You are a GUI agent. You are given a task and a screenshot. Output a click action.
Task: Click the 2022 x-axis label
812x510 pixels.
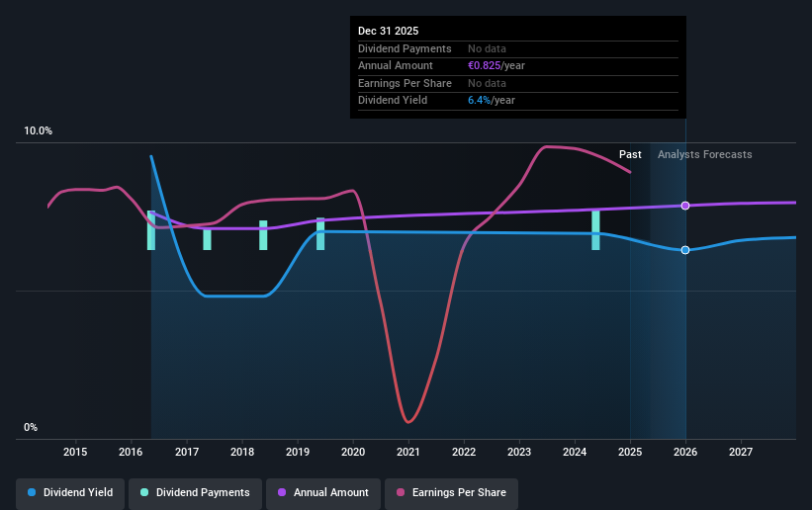coord(464,452)
